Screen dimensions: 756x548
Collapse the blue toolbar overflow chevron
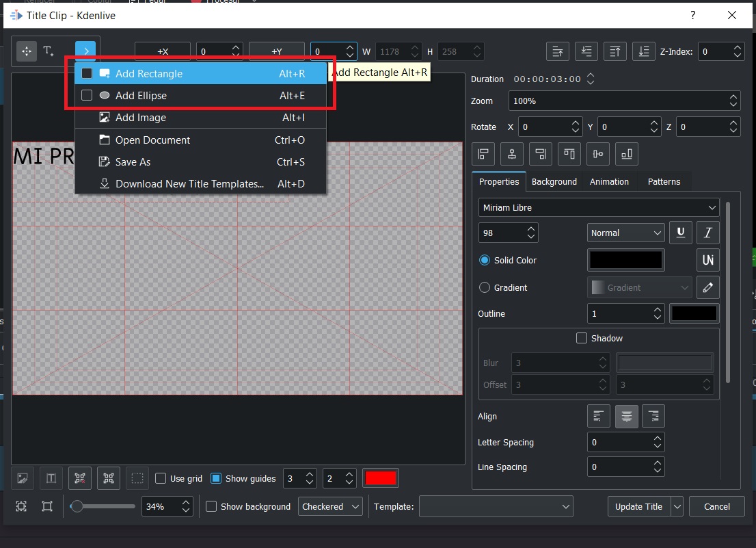[x=85, y=51]
